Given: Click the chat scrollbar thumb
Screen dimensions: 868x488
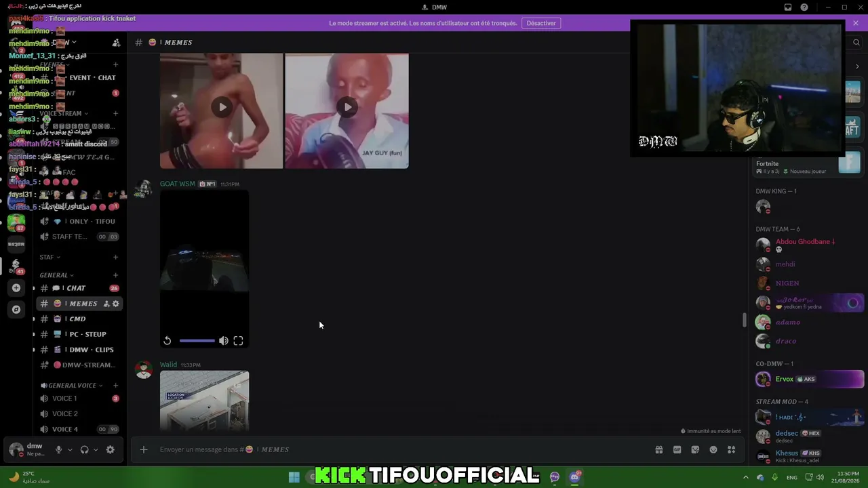Looking at the screenshot, I should pyautogui.click(x=745, y=320).
